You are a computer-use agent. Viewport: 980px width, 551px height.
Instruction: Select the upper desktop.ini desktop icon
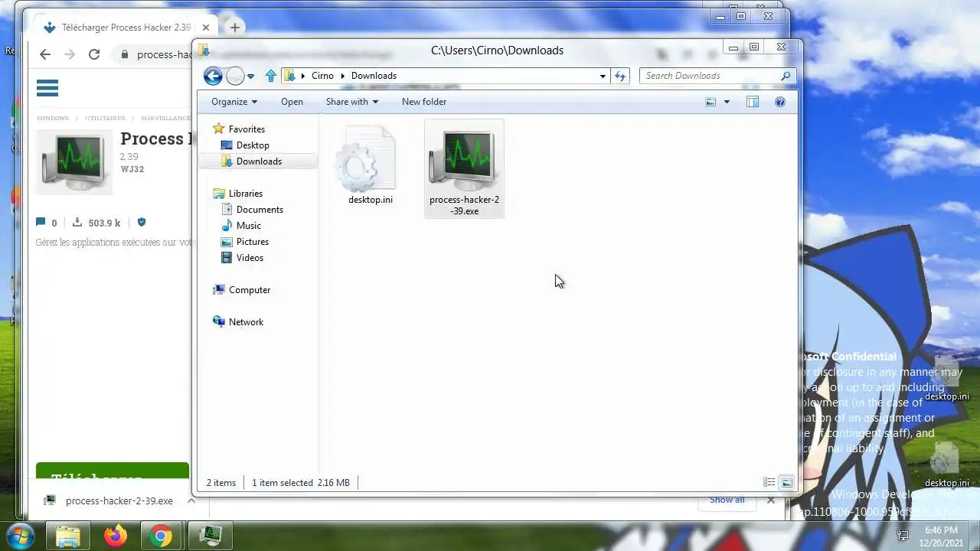tap(946, 379)
